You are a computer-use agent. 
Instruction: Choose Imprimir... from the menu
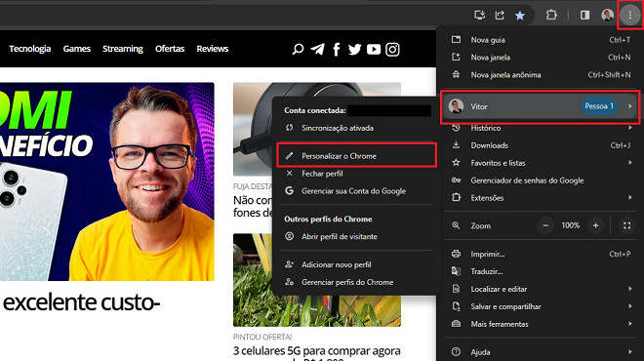541,254
